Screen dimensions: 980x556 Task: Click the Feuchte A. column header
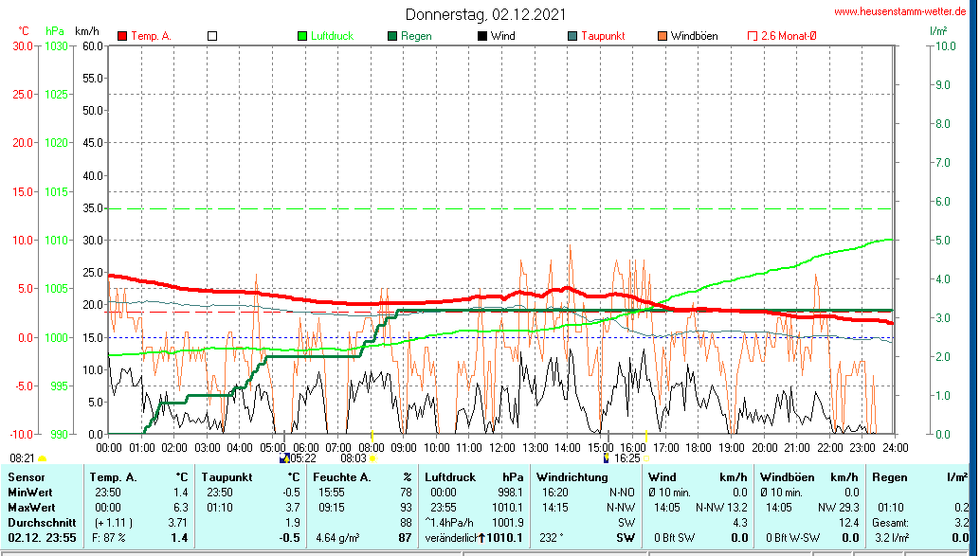pos(342,477)
